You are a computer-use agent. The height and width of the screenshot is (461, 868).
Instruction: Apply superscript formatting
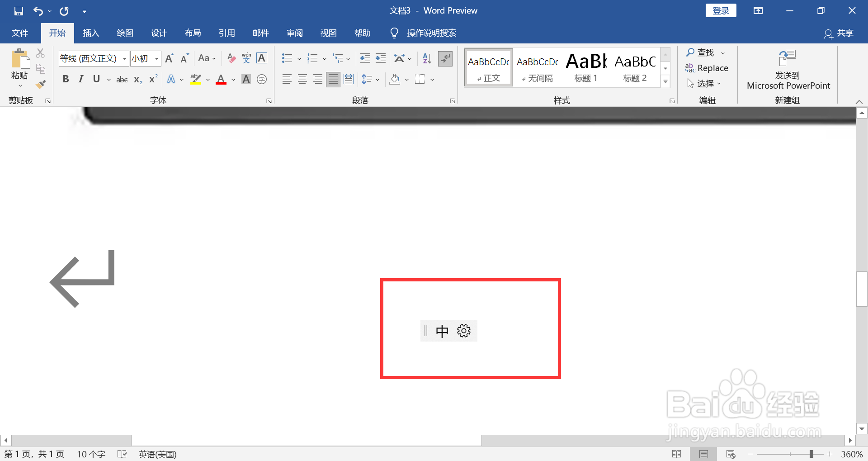point(154,79)
